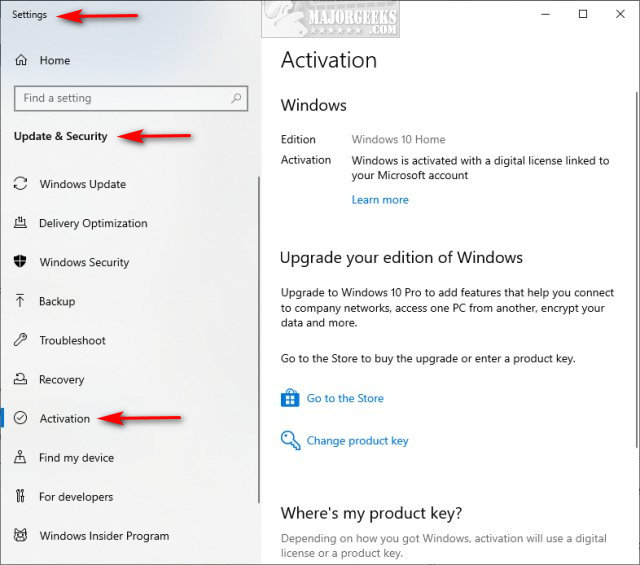The height and width of the screenshot is (565, 640).
Task: Click the Recovery icon
Action: [20, 379]
